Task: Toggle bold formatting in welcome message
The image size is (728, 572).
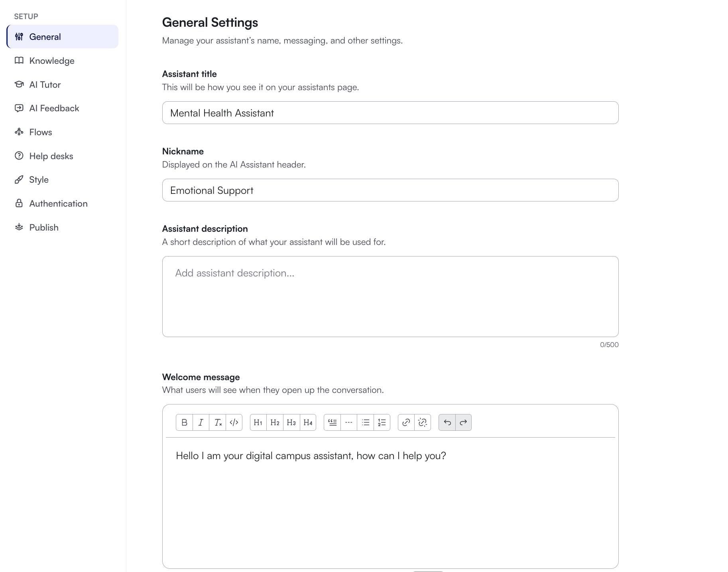Action: (184, 422)
